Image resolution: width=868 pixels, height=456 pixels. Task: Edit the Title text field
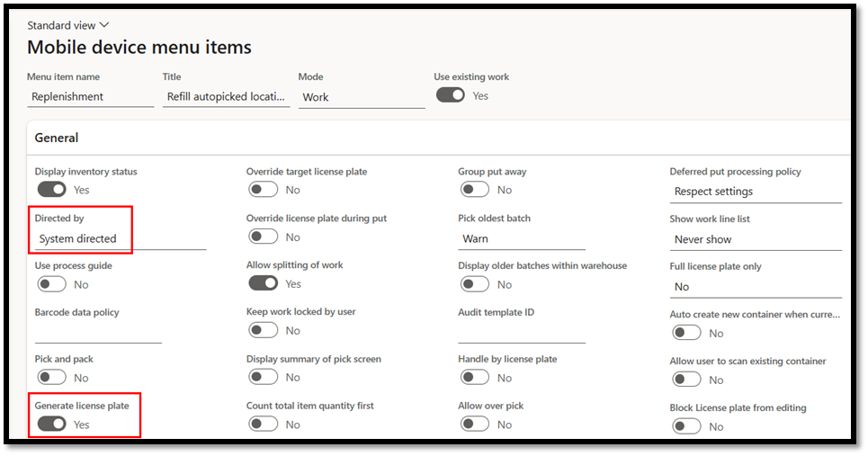click(x=226, y=97)
